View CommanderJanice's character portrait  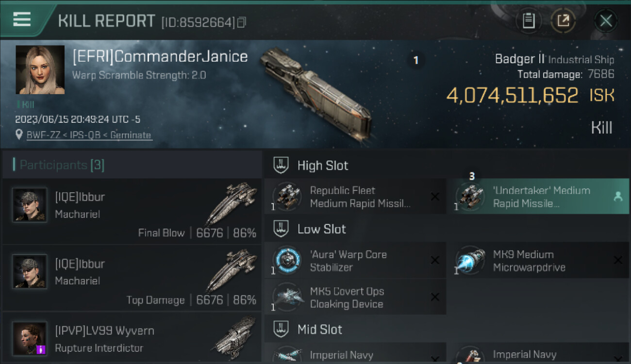point(40,70)
